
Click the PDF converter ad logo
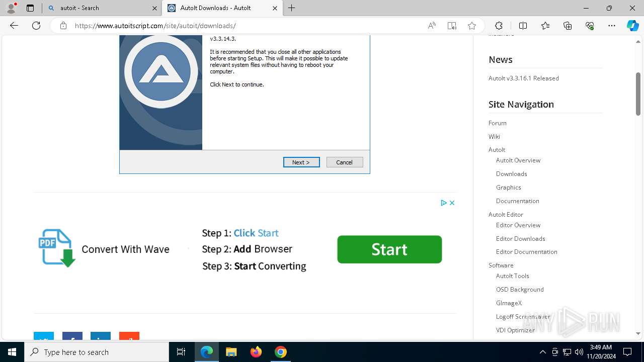tap(57, 248)
